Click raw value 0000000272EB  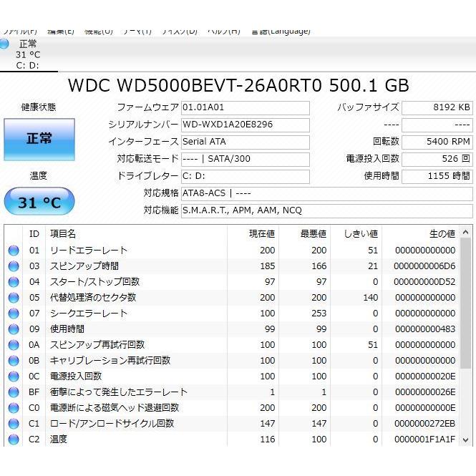[425, 424]
